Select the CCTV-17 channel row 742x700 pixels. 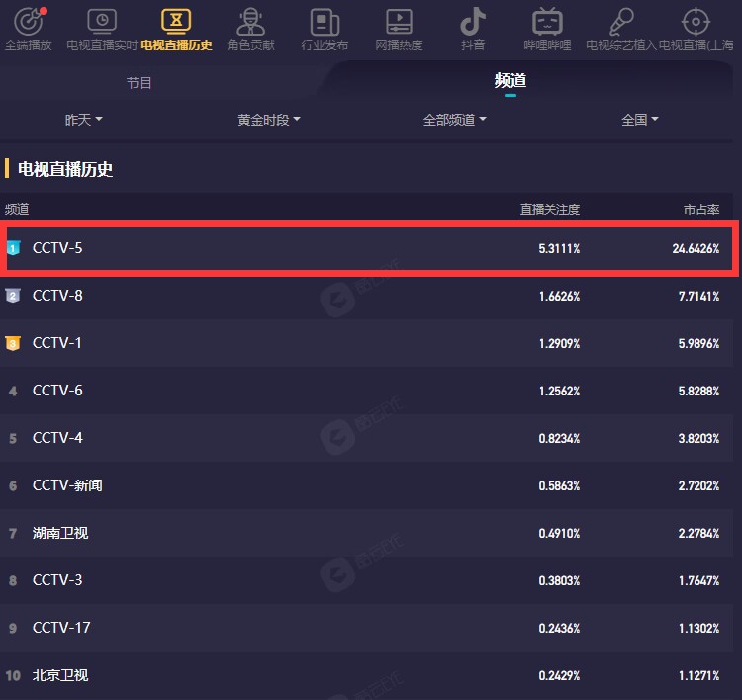coord(366,628)
